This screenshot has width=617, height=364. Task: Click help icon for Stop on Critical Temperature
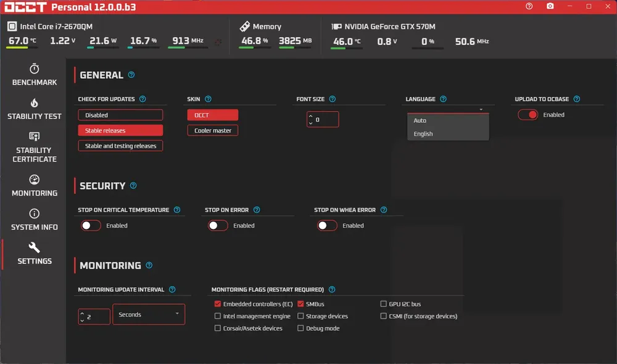click(177, 210)
